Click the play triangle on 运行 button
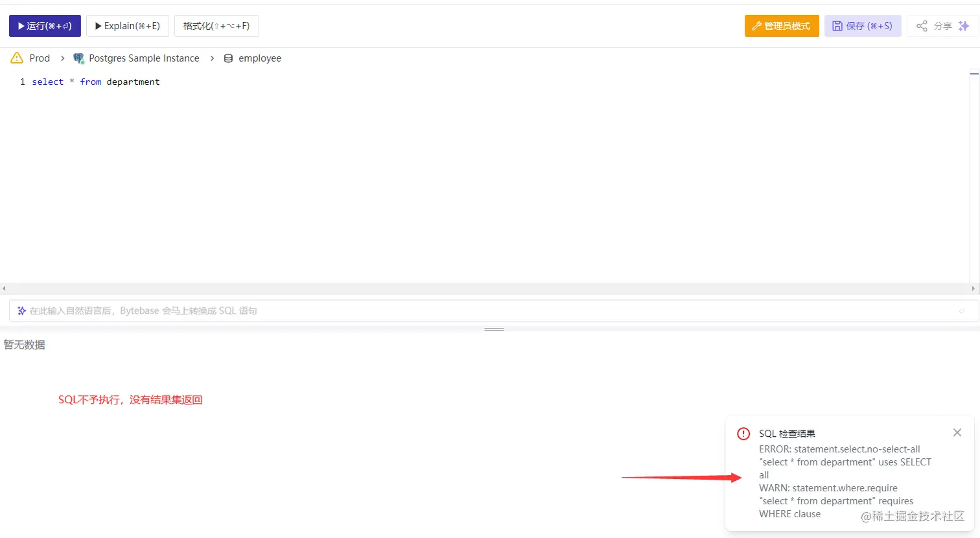The height and width of the screenshot is (538, 980). [21, 26]
